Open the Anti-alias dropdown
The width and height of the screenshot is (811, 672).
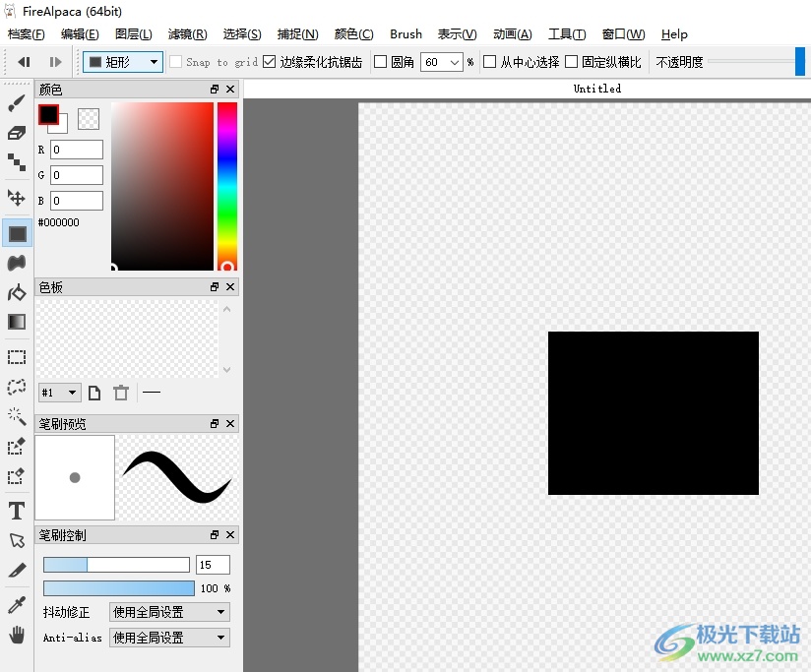[x=169, y=638]
